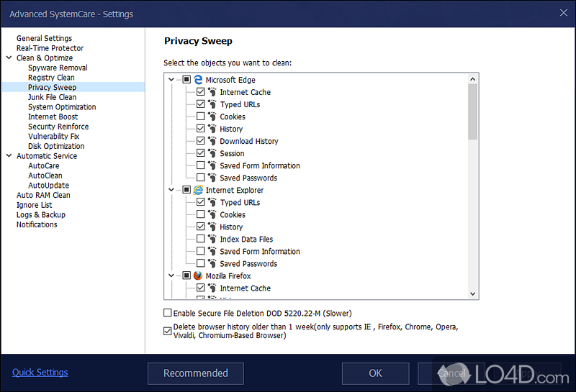This screenshot has width=576, height=392.
Task: Open Real-Time Protector settings
Action: 50,48
